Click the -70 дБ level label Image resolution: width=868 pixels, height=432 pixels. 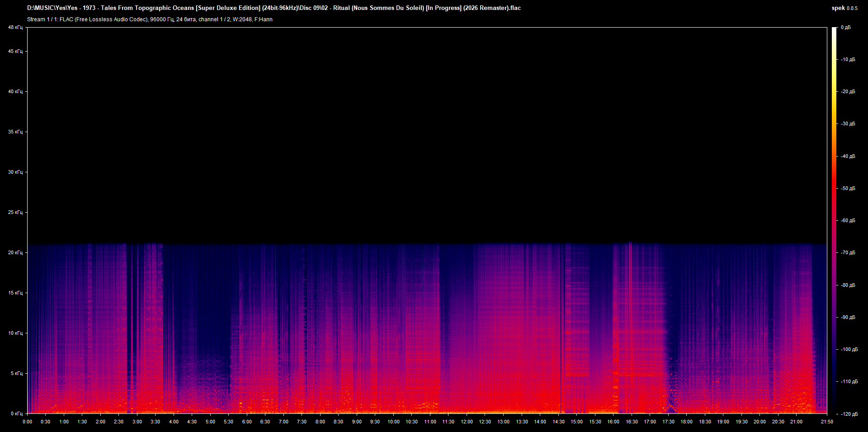tap(848, 253)
